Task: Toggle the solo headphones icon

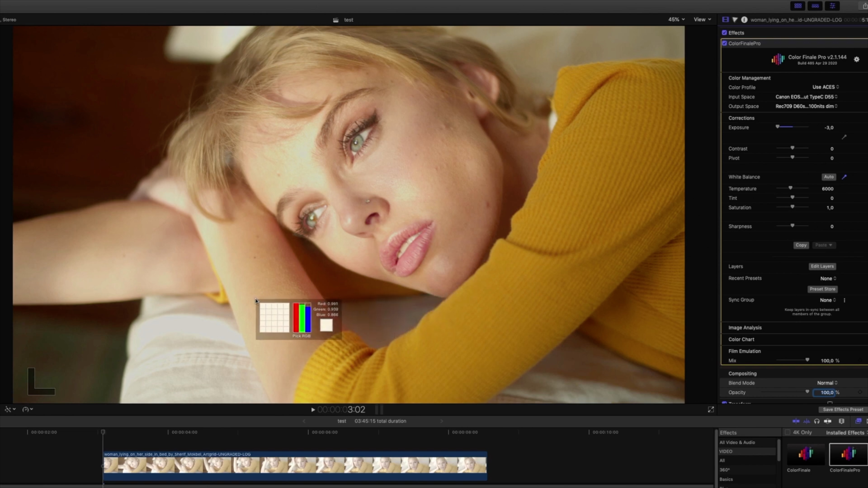Action: [x=817, y=421]
